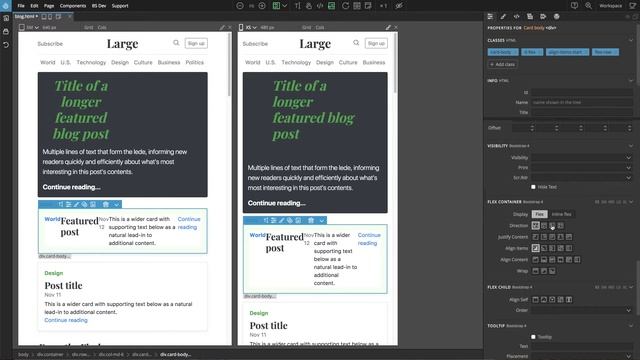Select last Align Self icon

(x=569, y=300)
